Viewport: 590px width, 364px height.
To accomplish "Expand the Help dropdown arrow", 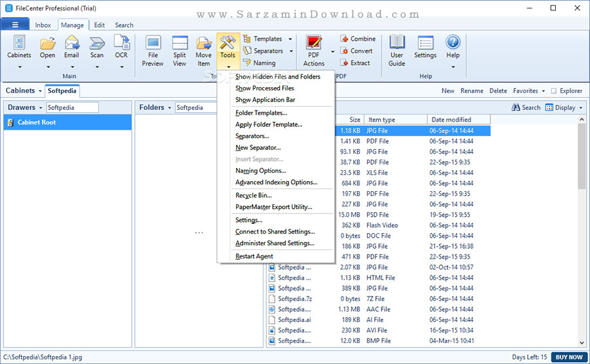I will (453, 67).
